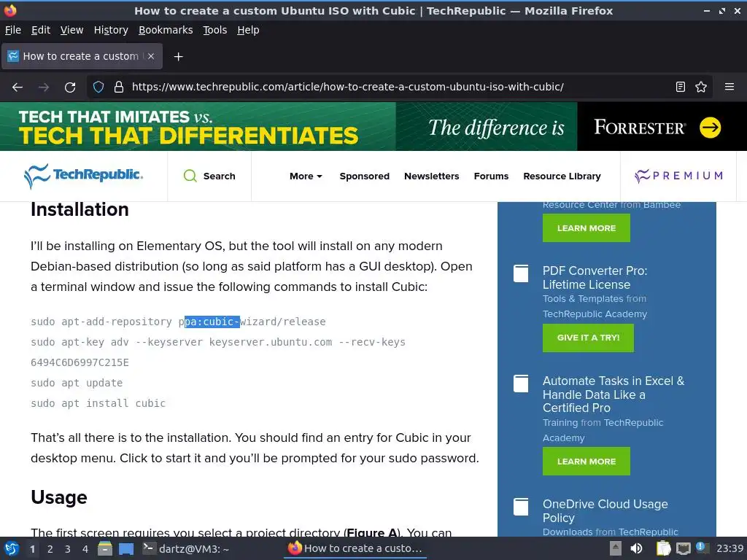Click the removable media eject tray icon
Screen dimensions: 747x560
click(x=616, y=548)
